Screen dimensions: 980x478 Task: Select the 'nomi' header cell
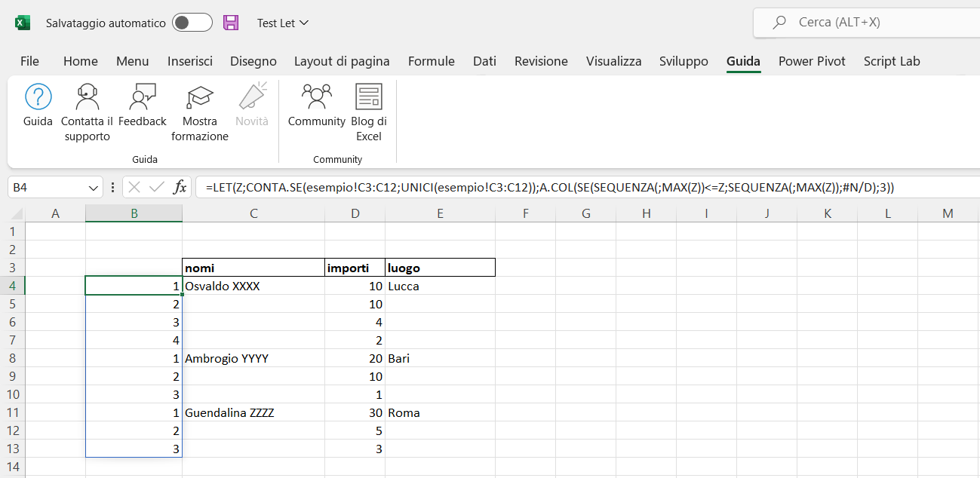pyautogui.click(x=253, y=268)
